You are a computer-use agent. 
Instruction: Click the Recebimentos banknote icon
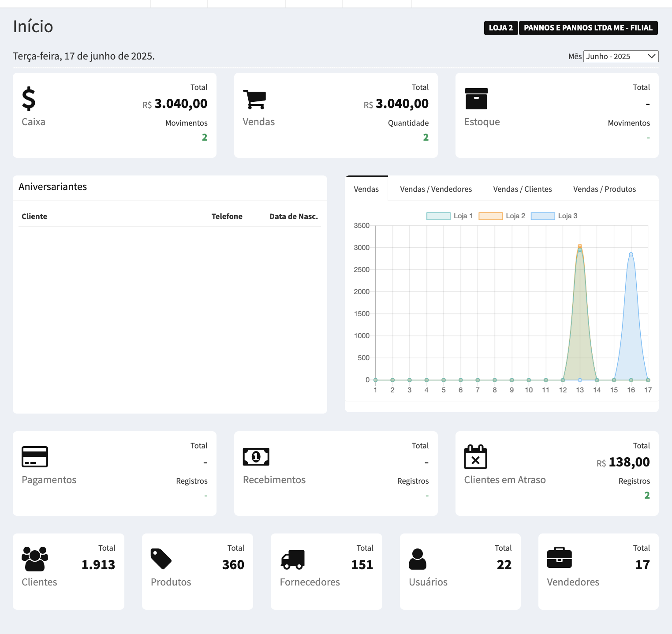click(x=256, y=457)
